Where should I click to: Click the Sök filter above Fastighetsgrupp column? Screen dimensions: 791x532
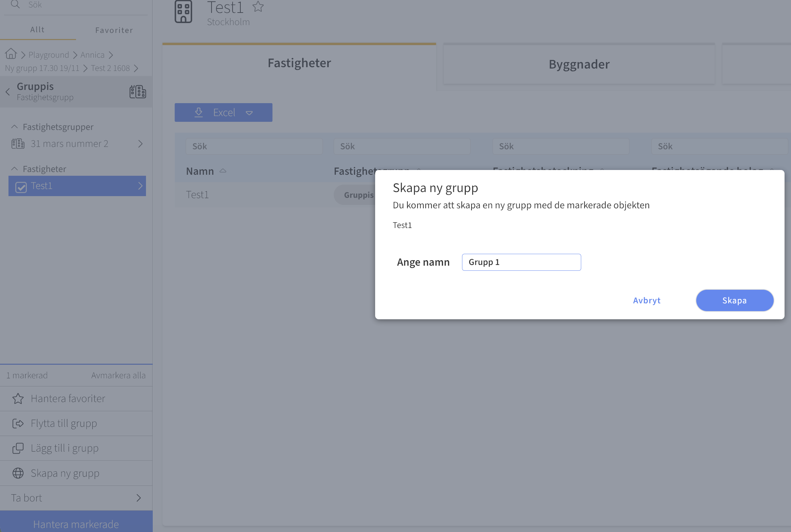pyautogui.click(x=402, y=146)
